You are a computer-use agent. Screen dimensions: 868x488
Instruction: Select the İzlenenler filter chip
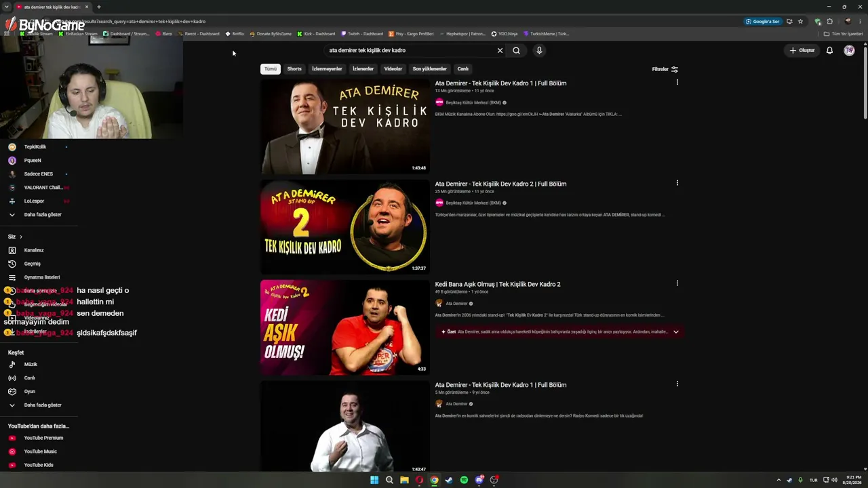tap(363, 68)
